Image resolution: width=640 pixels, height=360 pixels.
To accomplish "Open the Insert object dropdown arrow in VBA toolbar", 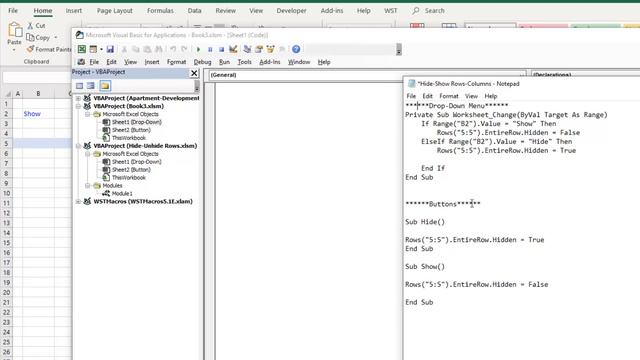I will coord(101,49).
